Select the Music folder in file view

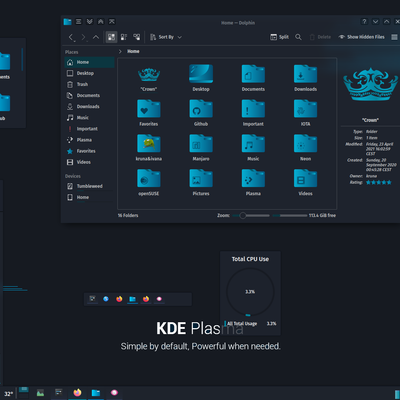253,148
